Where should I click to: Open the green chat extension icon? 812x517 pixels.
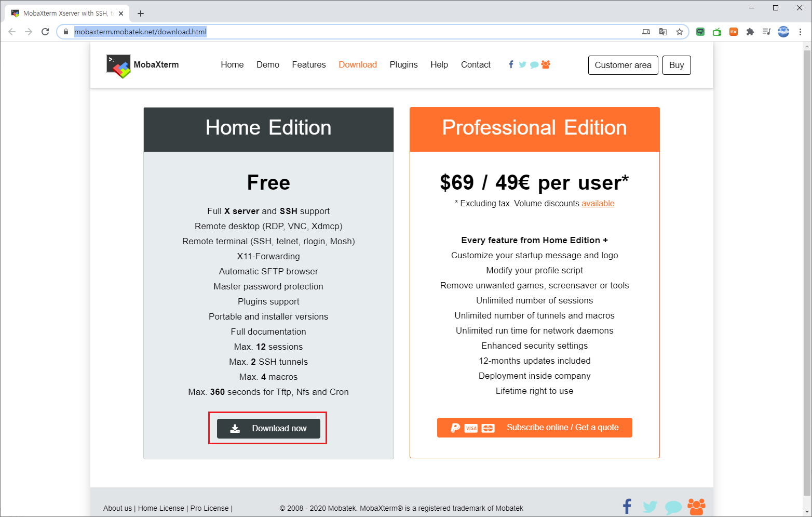(x=700, y=32)
